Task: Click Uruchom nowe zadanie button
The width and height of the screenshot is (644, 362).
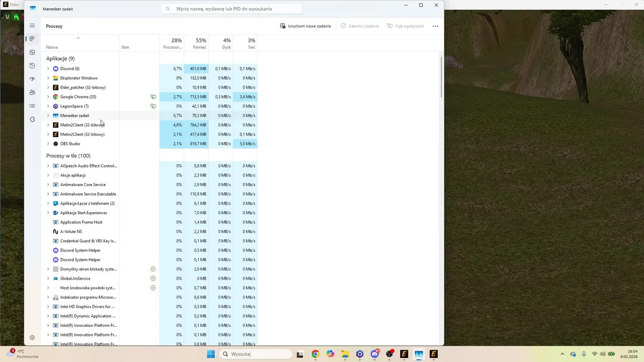Action: pos(305,26)
